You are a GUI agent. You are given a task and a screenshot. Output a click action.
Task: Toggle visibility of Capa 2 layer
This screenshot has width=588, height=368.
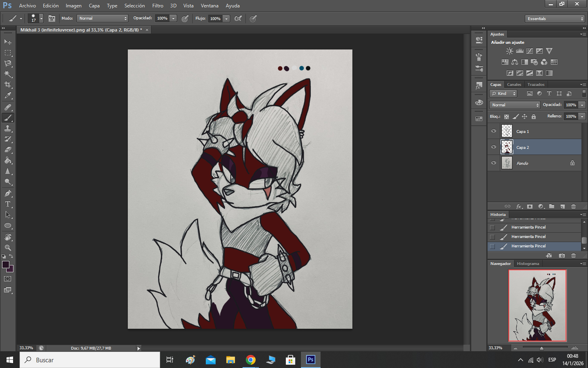pos(494,147)
